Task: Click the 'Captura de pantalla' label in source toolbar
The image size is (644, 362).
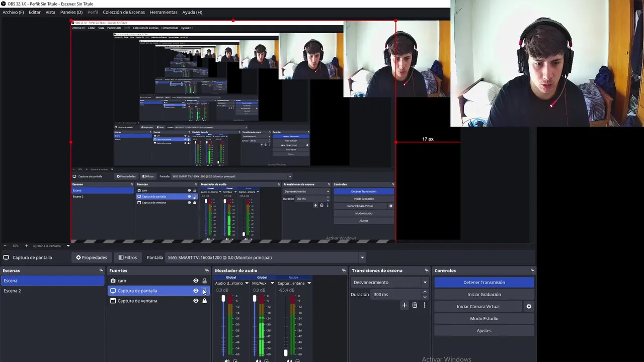Action: coord(32,257)
